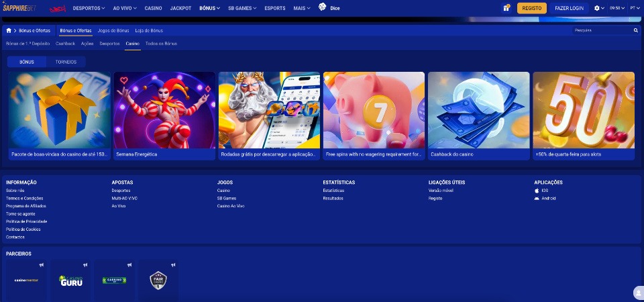Click the Fazer Login button
Image resolution: width=644 pixels, height=302 pixels.
569,8
